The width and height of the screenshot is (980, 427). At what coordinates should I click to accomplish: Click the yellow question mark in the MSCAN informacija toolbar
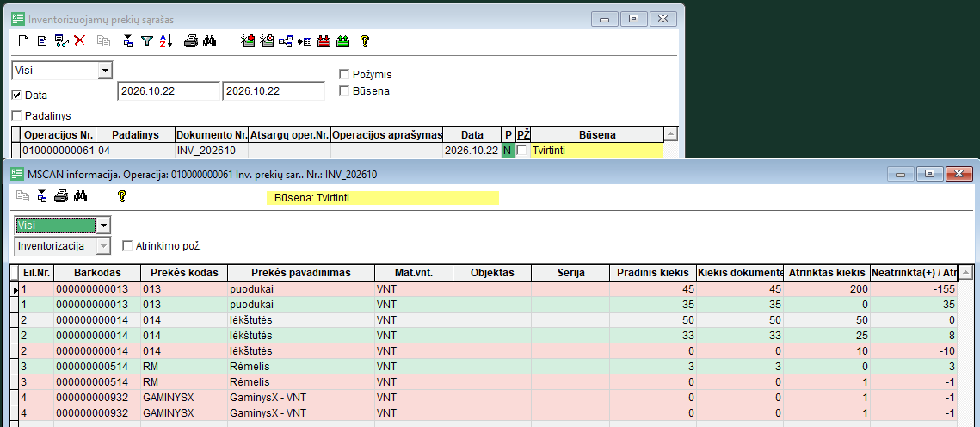[x=122, y=196]
